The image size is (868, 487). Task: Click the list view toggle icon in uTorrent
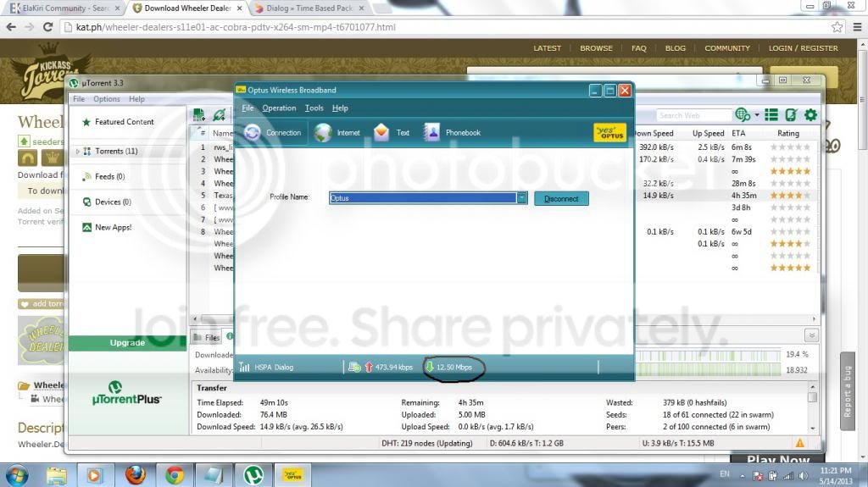[x=771, y=114]
